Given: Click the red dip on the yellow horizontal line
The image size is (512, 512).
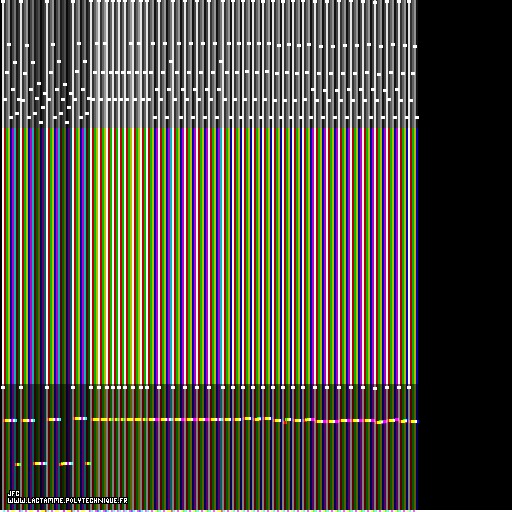Looking at the screenshot, I should point(285,423).
